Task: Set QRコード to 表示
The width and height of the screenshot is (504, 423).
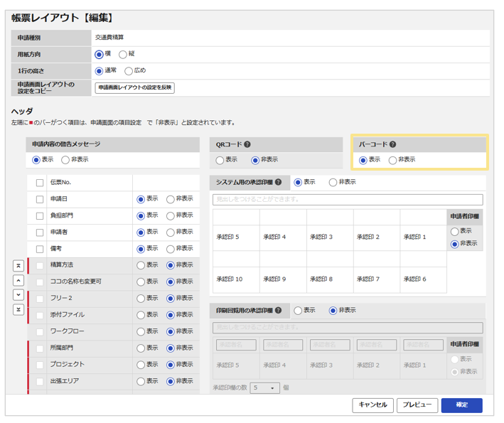Action: [220, 160]
